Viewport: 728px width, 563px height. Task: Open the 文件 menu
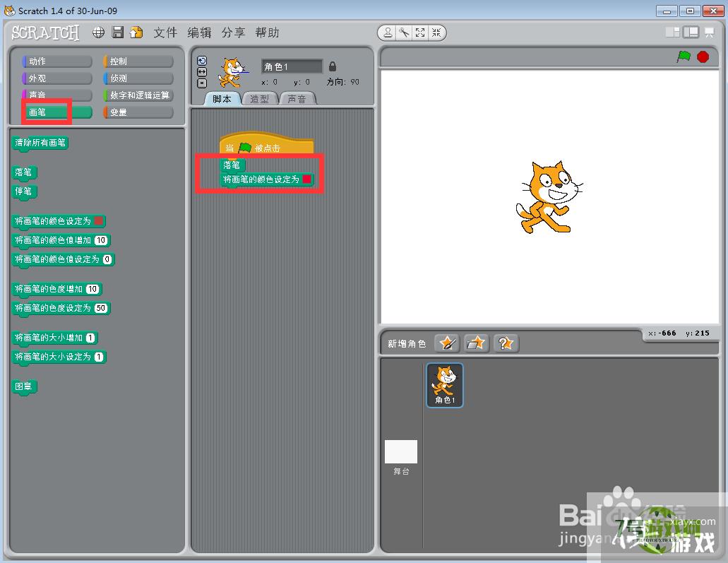(x=165, y=32)
